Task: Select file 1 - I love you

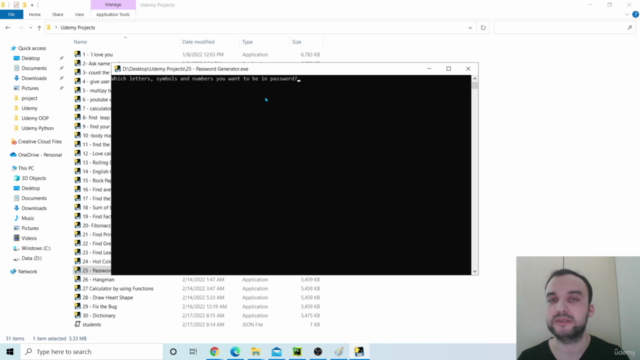Action: pyautogui.click(x=98, y=55)
